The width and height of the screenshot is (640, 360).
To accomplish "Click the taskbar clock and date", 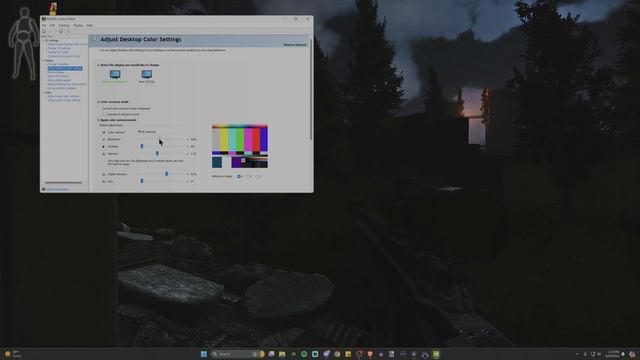I will [x=613, y=354].
